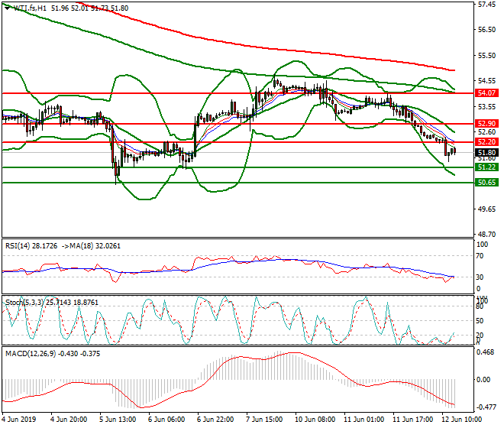Click the 53.55 price scale value

[x=486, y=106]
